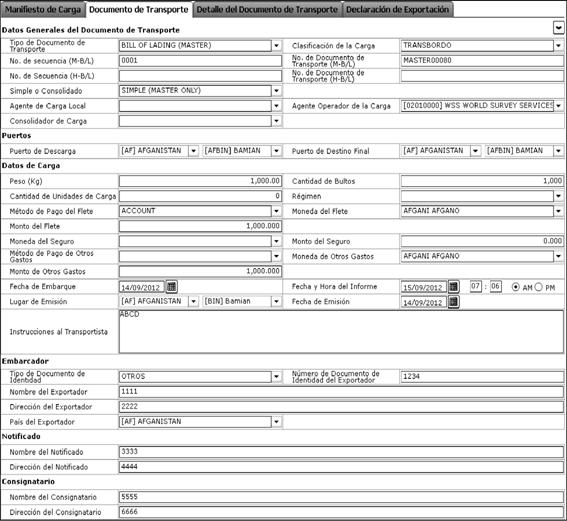Expand Agente Operador de la Carga dropdown
Image resolution: width=567 pixels, height=521 pixels.
(558, 106)
